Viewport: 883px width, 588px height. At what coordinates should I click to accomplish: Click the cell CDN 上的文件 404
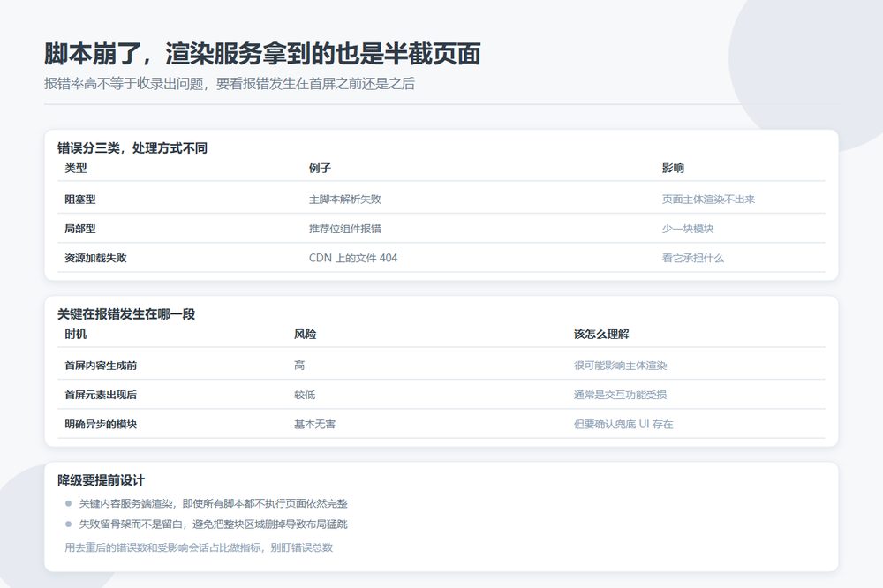click(353, 258)
